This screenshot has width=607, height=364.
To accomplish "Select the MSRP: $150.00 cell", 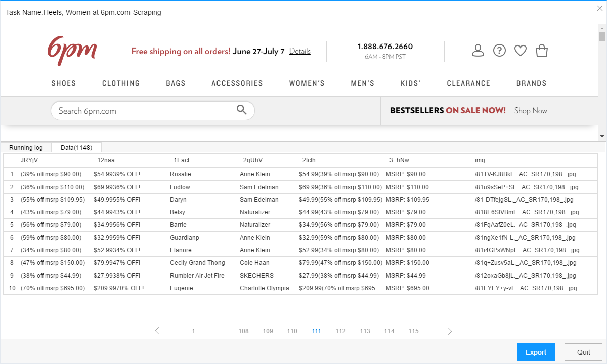I will point(428,263).
